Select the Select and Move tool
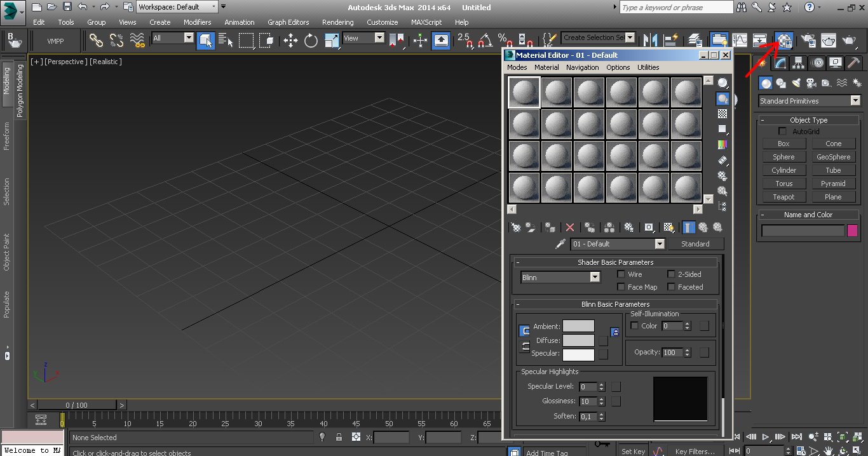The width and height of the screenshot is (868, 456). tap(290, 41)
